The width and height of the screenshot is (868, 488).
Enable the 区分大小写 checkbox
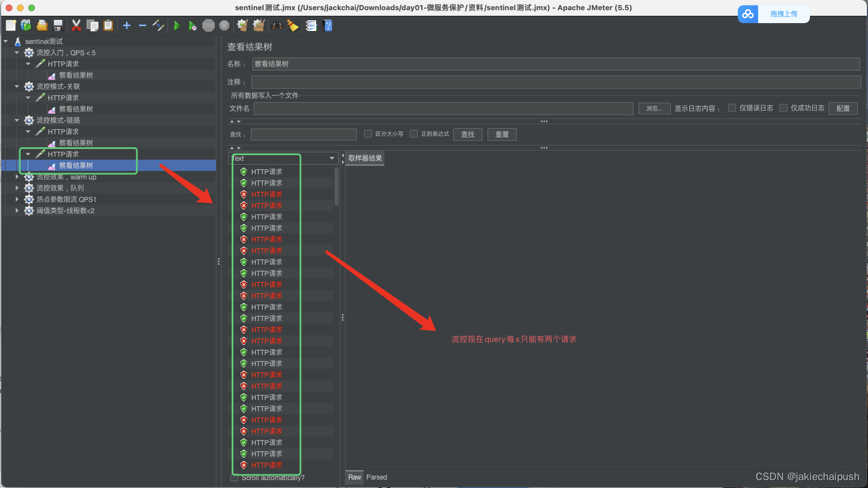coord(368,134)
